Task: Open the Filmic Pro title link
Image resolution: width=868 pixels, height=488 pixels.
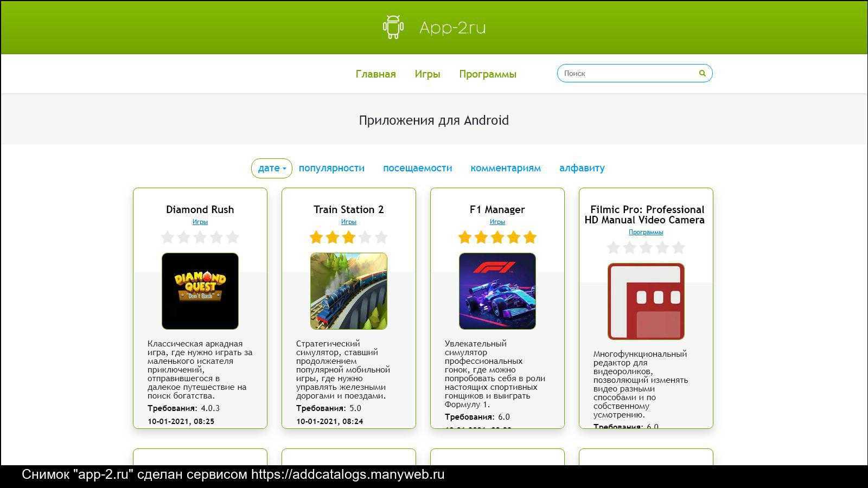Action: tap(645, 215)
